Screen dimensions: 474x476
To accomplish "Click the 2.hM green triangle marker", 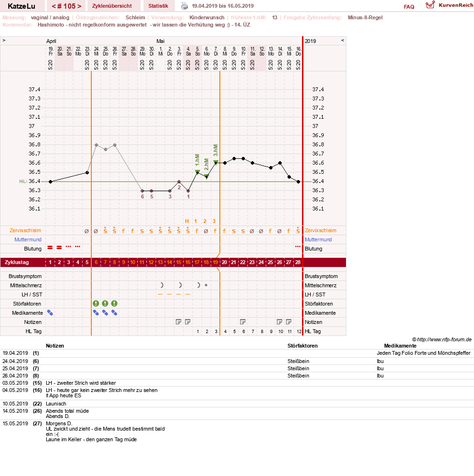I will click(x=207, y=176).
